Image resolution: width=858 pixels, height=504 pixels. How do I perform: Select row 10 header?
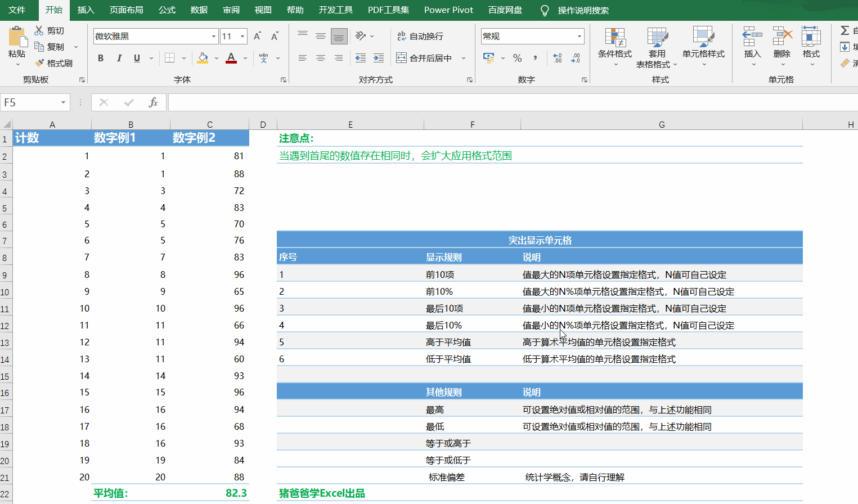[5, 292]
